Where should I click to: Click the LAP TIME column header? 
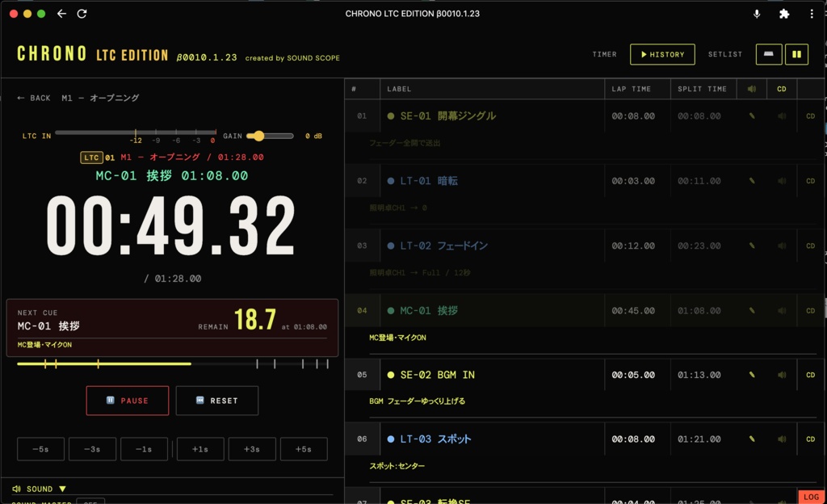pos(632,89)
